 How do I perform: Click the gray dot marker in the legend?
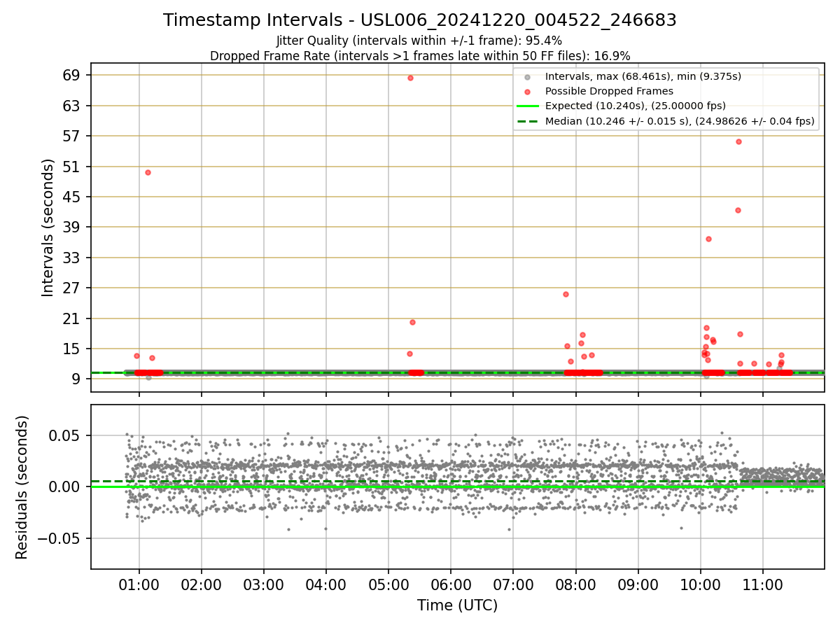(529, 77)
